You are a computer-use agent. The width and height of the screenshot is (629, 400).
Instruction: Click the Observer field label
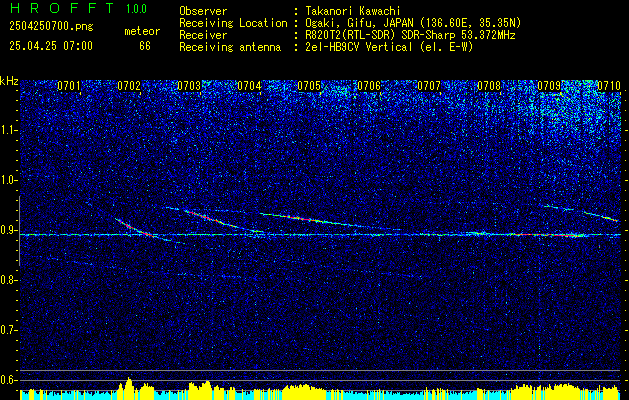coord(203,11)
